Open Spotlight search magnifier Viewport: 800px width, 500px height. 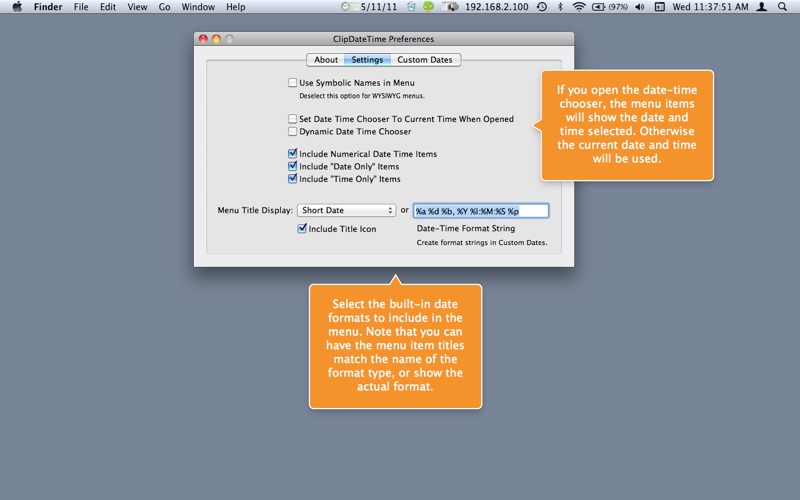[782, 7]
